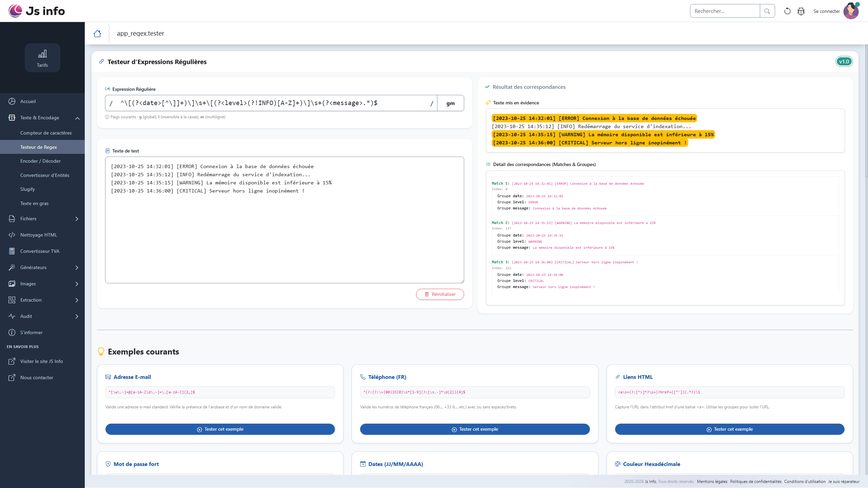Click the Adresse E-mail envelope icon
The width and height of the screenshot is (868, 488).
coord(108,377)
